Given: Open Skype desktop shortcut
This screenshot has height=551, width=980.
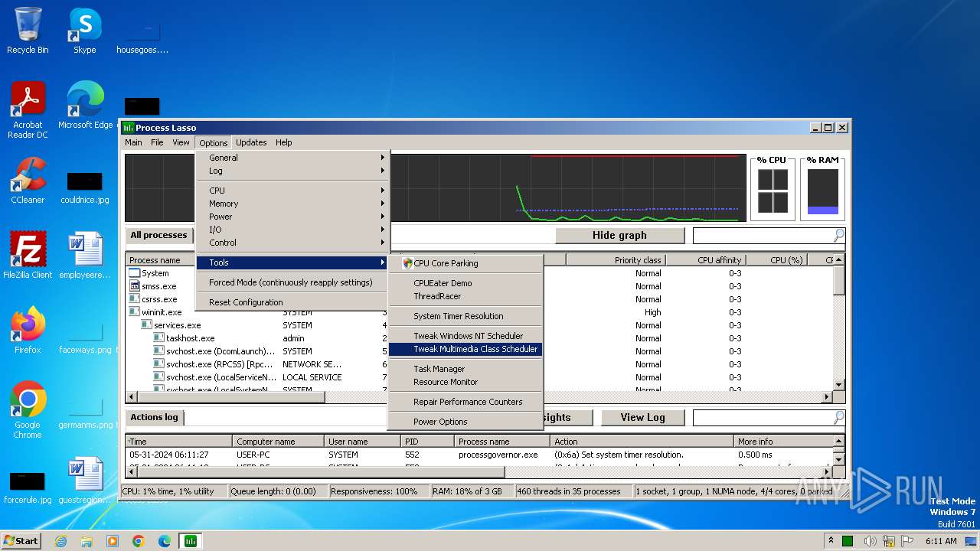Looking at the screenshot, I should (84, 31).
